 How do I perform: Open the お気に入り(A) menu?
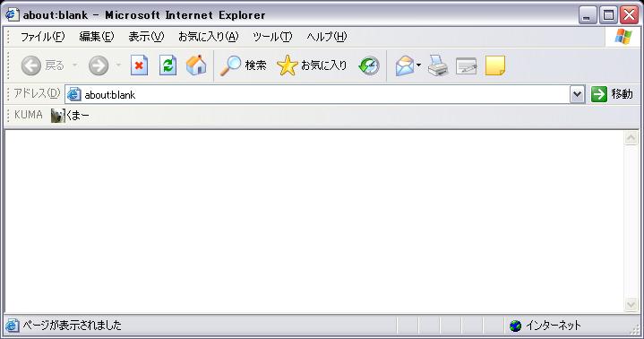208,37
